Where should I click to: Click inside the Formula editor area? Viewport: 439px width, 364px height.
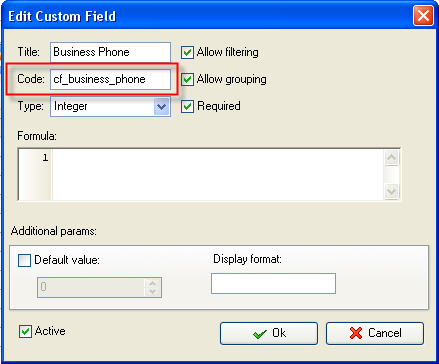tap(217, 174)
